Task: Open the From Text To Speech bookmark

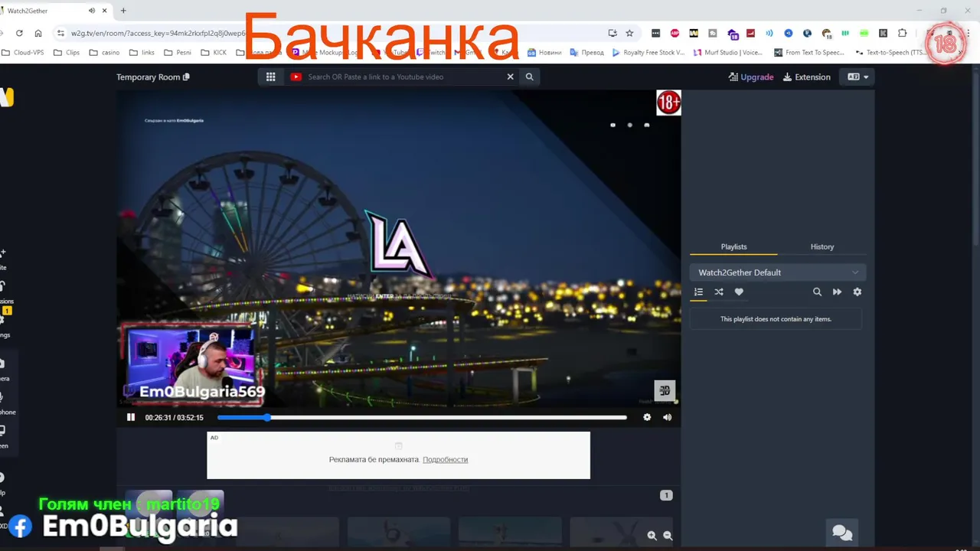Action: pos(809,53)
